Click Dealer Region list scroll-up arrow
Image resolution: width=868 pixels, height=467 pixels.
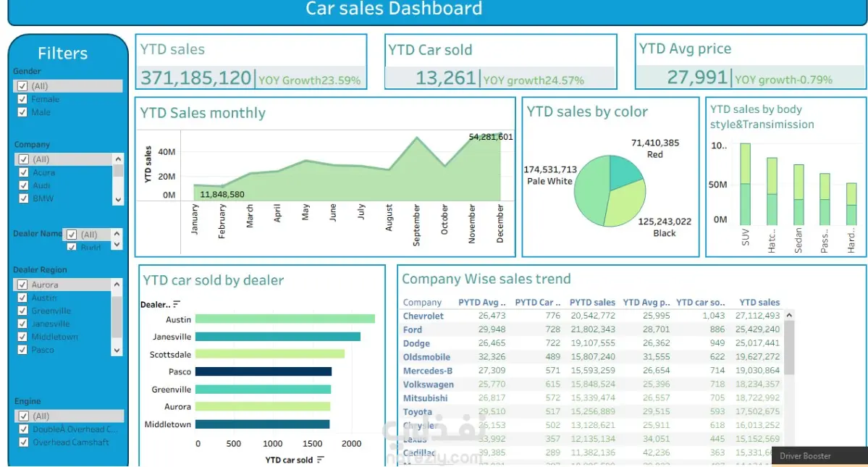[x=117, y=285]
